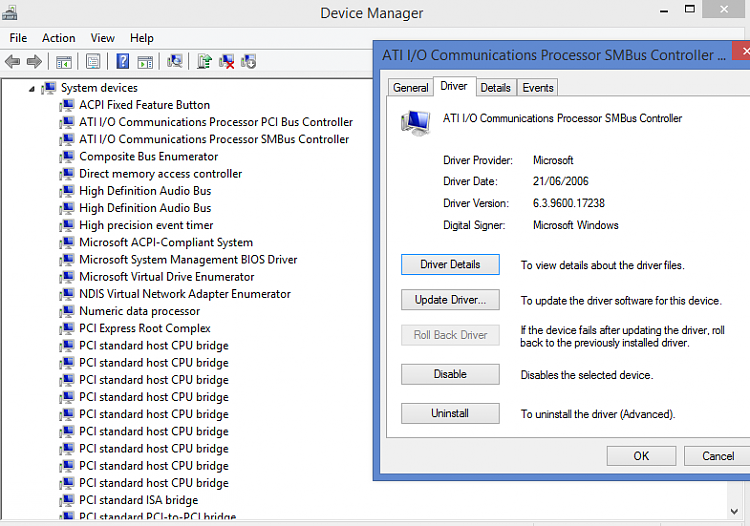Select the Driver tab

point(454,86)
